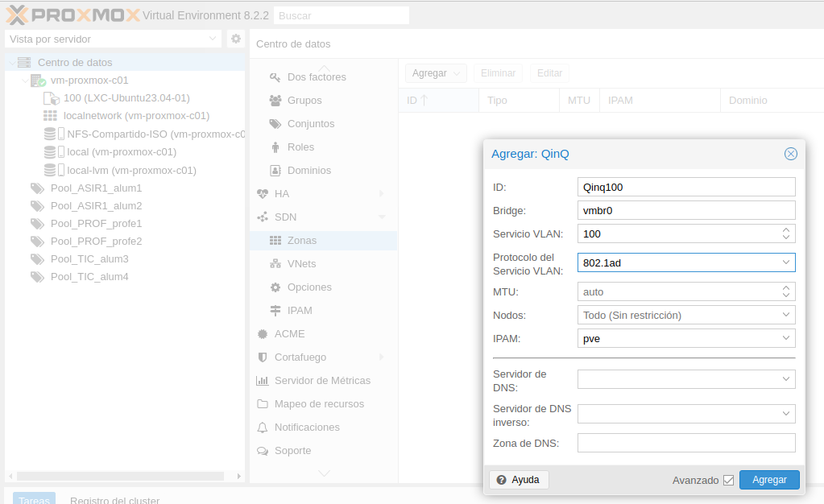This screenshot has width=824, height=504.
Task: Select container 100 LXC-Ubuntu23.04-01 icon
Action: coord(51,98)
